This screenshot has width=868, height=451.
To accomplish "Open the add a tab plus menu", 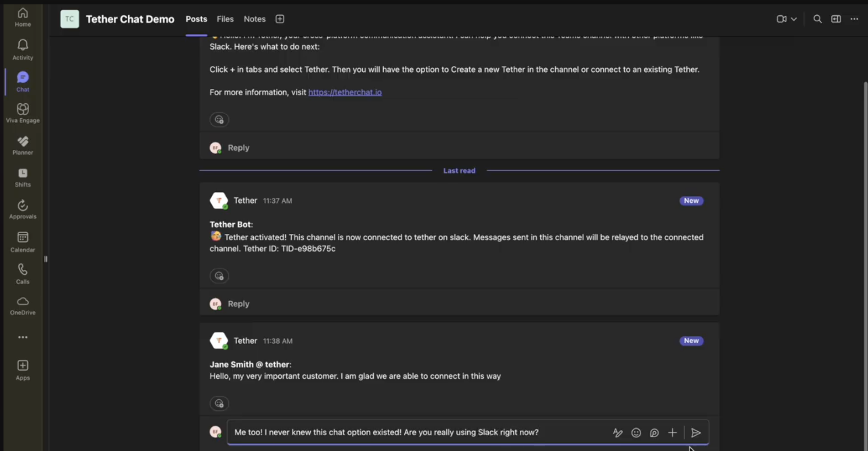I will [280, 19].
